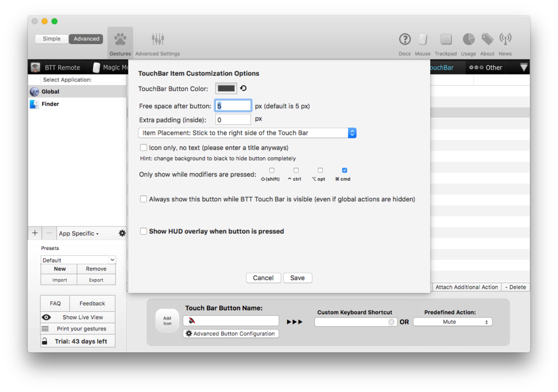This screenshot has height=392, width=558.
Task: Open the News antenna icon
Action: coord(505,39)
